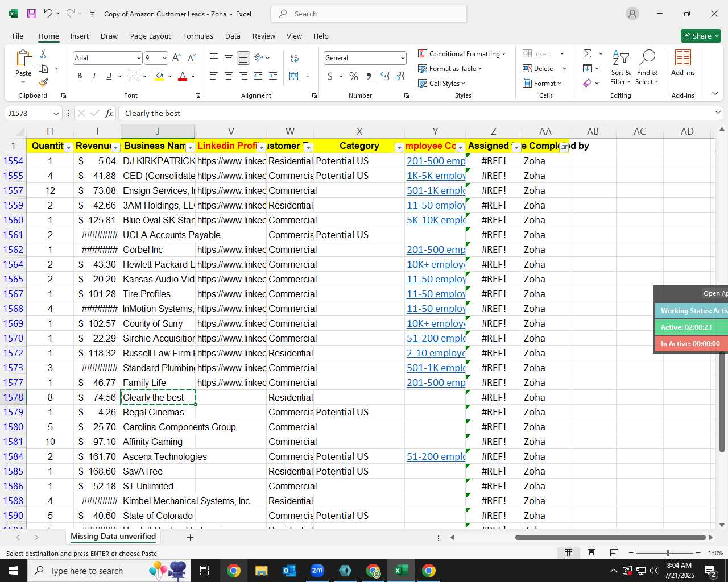Open the Category column filter dropdown
Screen dimensions: 728x582
pos(399,148)
